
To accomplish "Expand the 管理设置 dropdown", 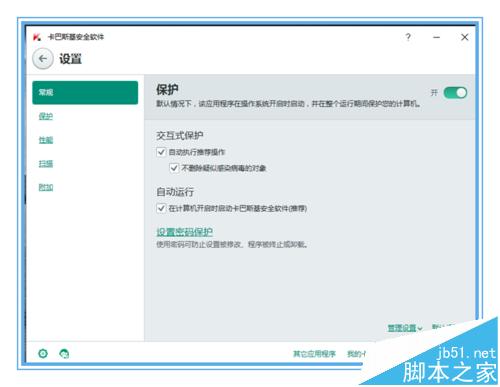I will [x=405, y=328].
